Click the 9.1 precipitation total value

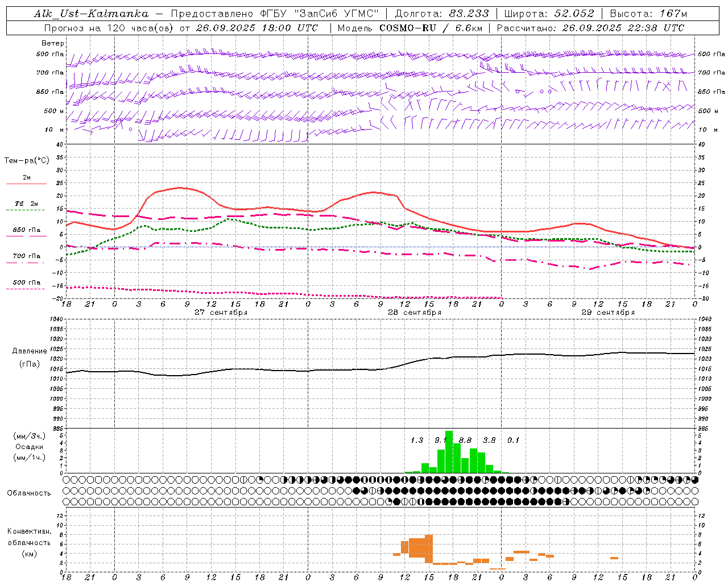point(441,440)
